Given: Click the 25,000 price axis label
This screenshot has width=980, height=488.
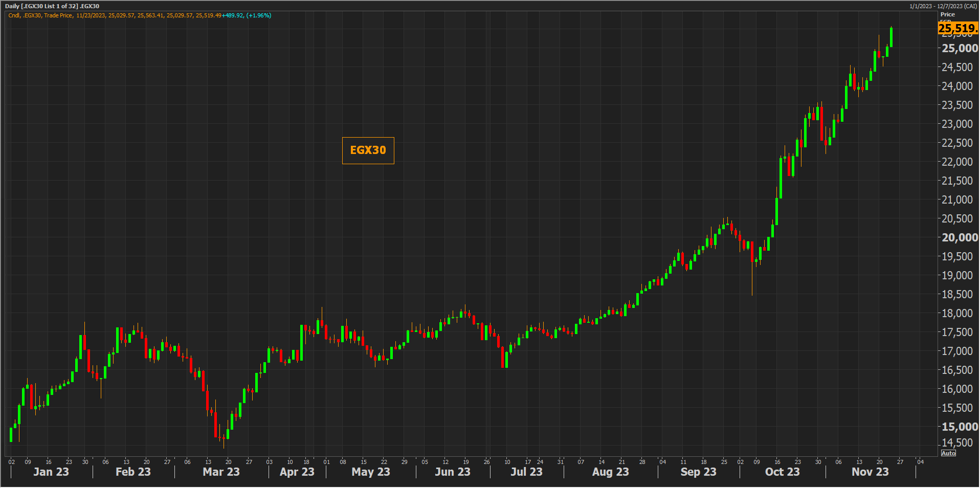Looking at the screenshot, I should pos(960,48).
